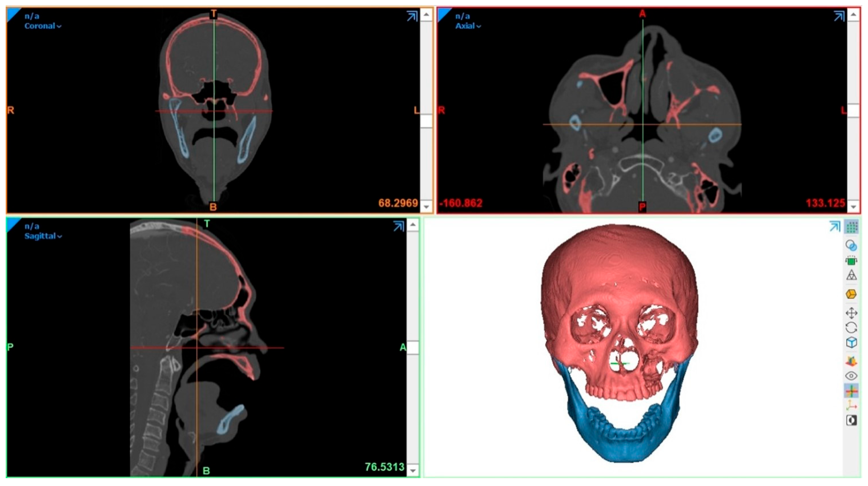Click the Sagittal slice position 76.5313

click(385, 467)
